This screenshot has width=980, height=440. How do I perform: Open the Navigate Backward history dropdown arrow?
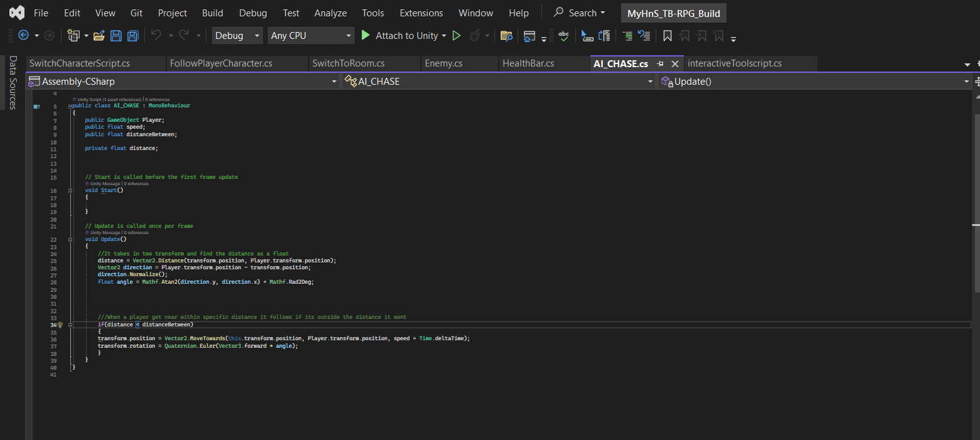point(36,36)
